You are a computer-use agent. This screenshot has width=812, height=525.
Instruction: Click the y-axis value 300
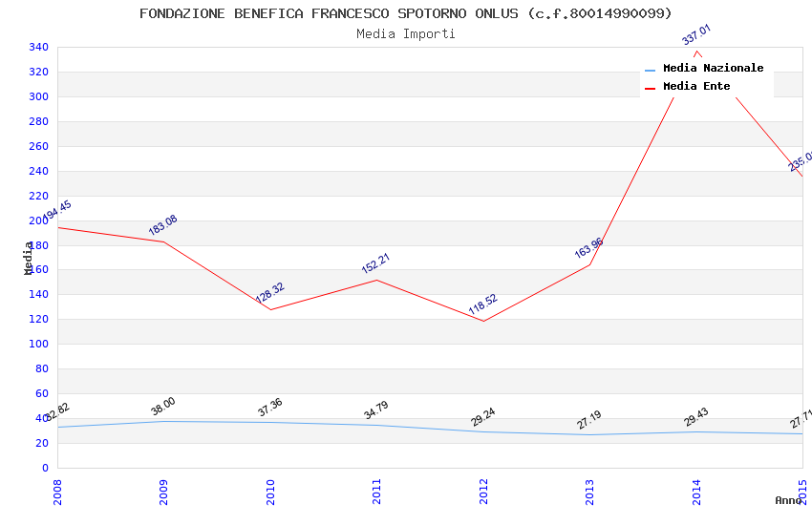click(x=38, y=96)
